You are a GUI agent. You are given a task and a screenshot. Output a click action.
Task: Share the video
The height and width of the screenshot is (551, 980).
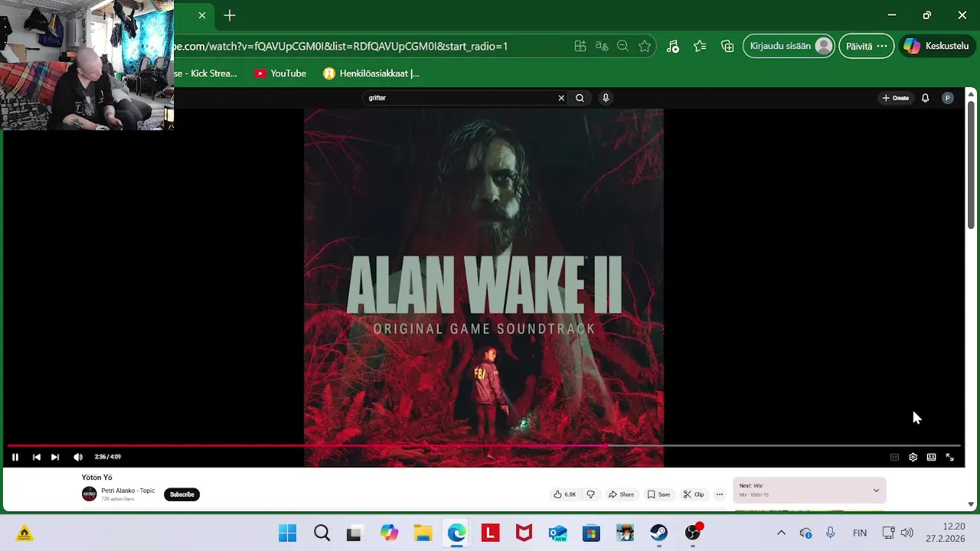click(621, 494)
